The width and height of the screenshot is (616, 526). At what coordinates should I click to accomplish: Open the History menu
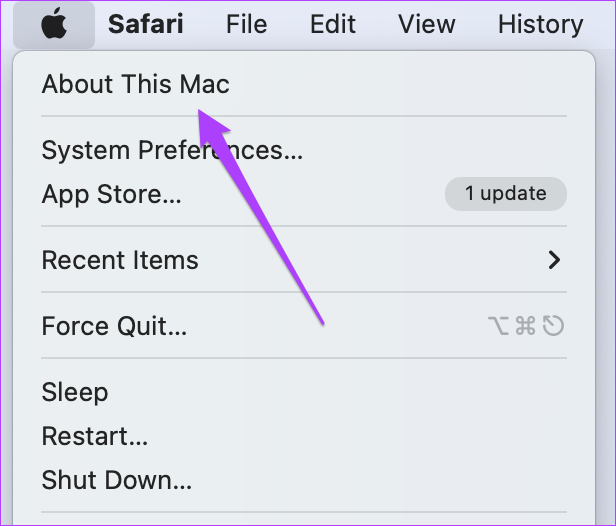pyautogui.click(x=541, y=25)
